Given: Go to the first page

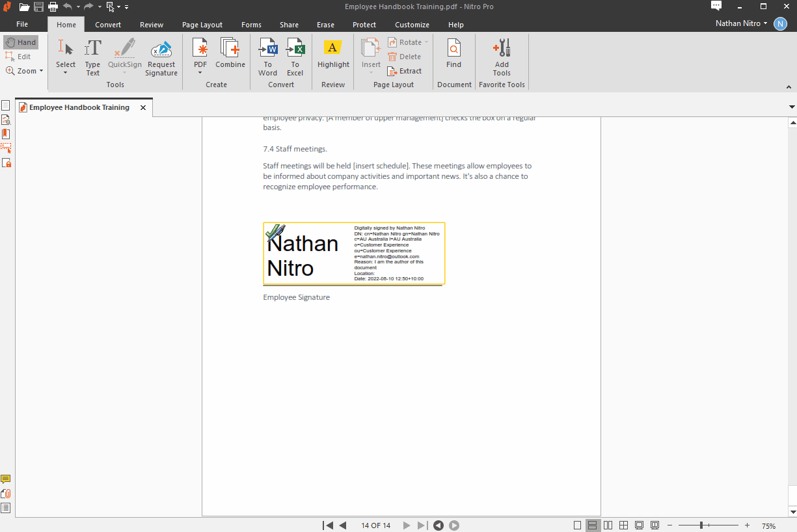Looking at the screenshot, I should pyautogui.click(x=328, y=525).
